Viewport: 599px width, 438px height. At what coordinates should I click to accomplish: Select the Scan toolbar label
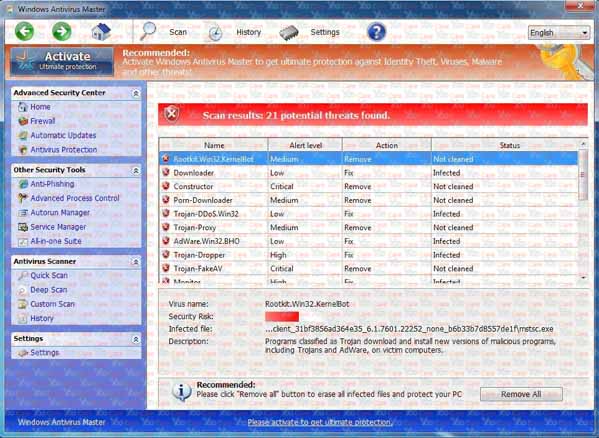(x=178, y=32)
